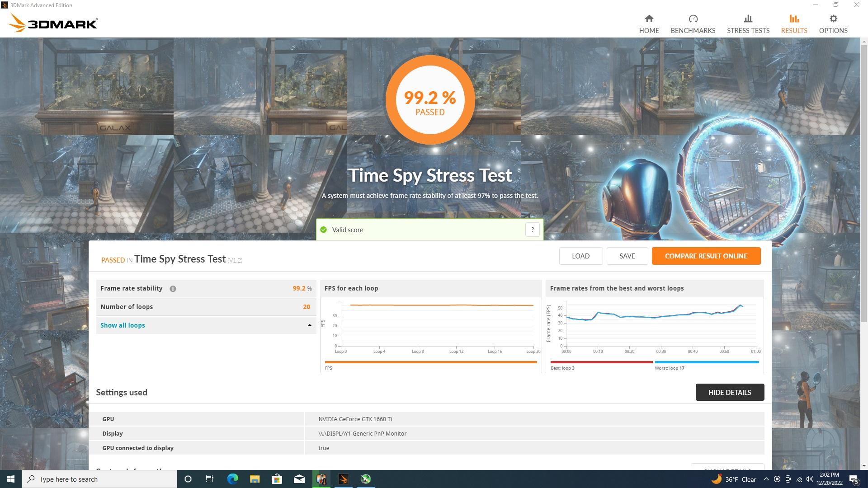Click the valid score question mark
This screenshot has height=488, width=868.
click(532, 230)
